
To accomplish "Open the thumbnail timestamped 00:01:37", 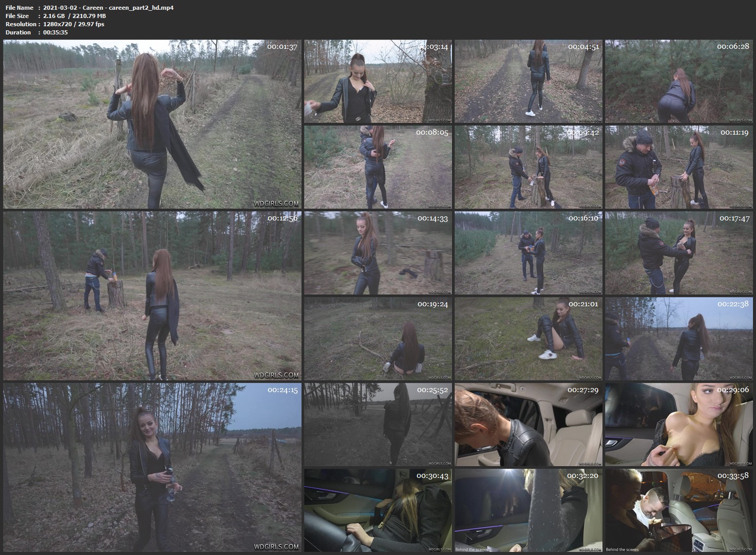I will (x=152, y=124).
